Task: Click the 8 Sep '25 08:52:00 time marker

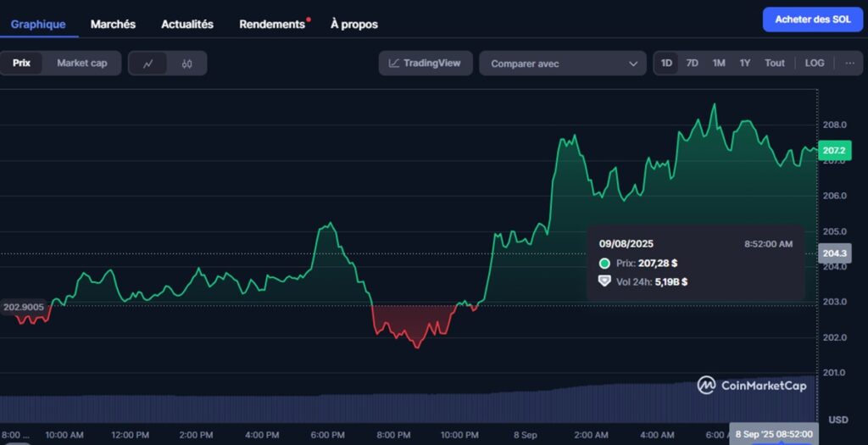Action: coord(773,435)
